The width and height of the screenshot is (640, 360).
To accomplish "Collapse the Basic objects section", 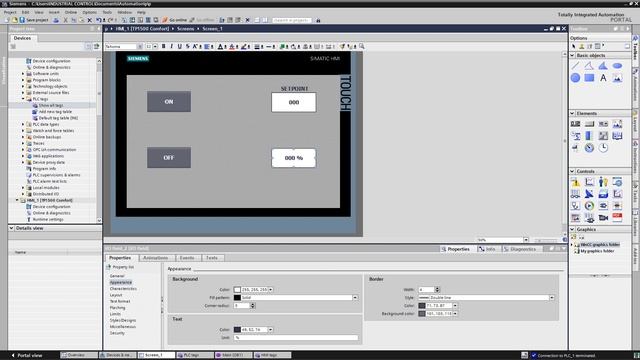I will click(x=572, y=55).
